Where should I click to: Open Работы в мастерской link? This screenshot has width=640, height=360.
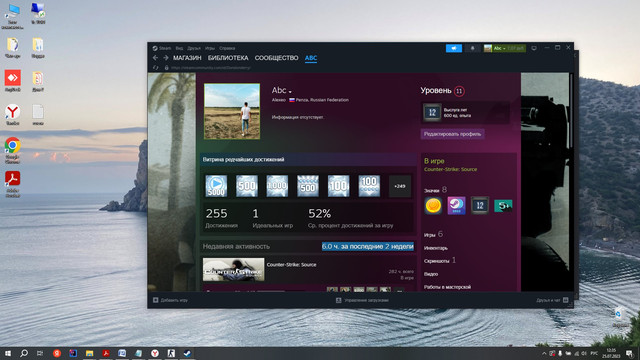447,287
